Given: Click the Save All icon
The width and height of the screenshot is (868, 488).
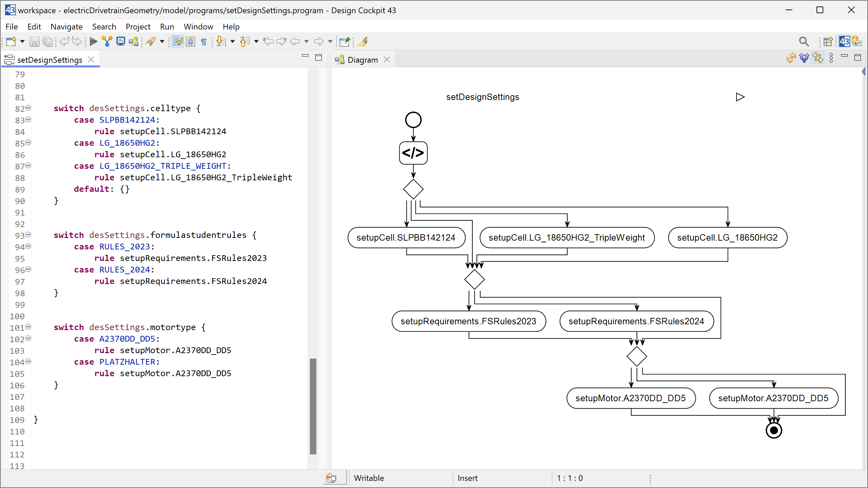Looking at the screenshot, I should tap(48, 41).
